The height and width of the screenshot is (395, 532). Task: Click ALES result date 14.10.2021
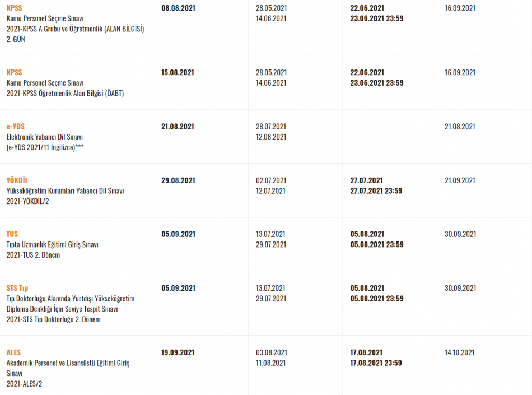point(459,352)
